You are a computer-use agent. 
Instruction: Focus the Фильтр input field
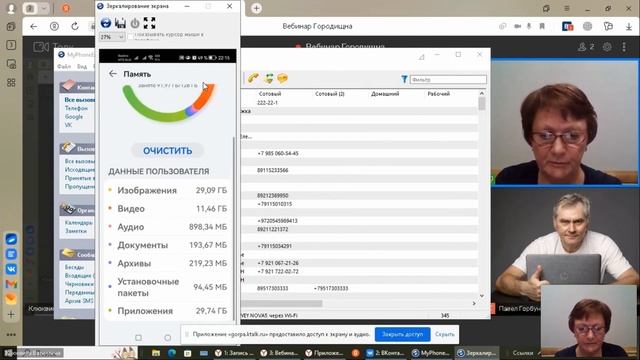448,79
